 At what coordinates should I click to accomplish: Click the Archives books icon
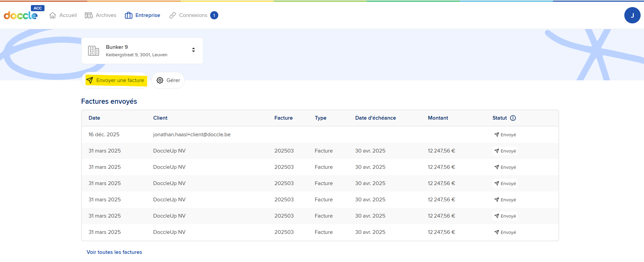tap(89, 15)
